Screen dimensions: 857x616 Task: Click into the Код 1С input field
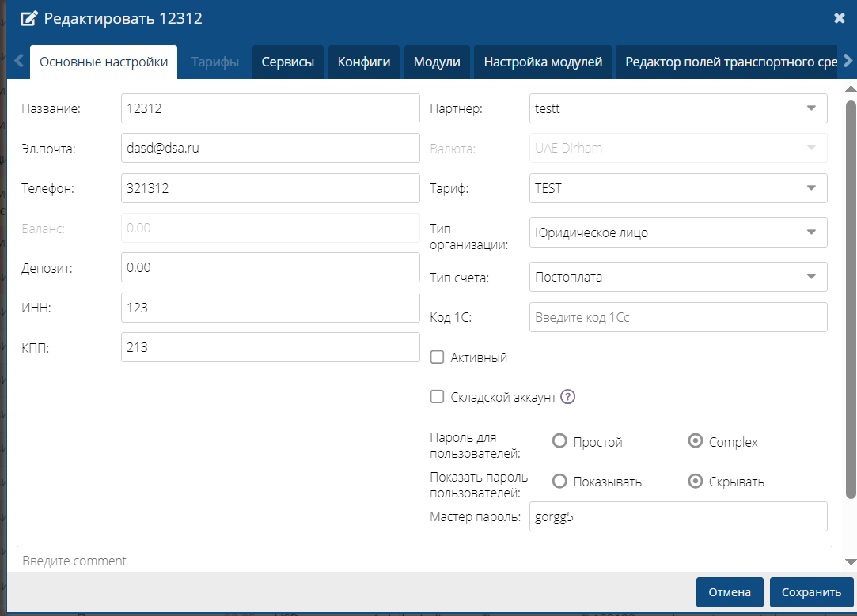point(677,317)
